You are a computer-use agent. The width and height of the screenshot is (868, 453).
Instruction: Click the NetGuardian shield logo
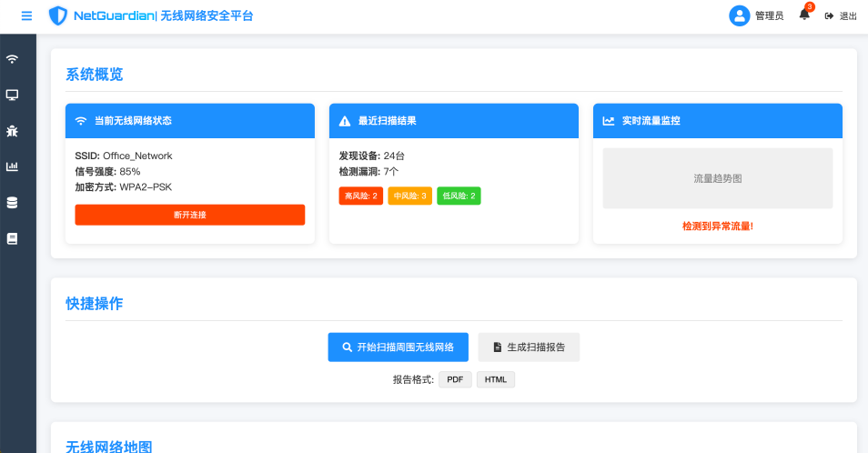58,16
